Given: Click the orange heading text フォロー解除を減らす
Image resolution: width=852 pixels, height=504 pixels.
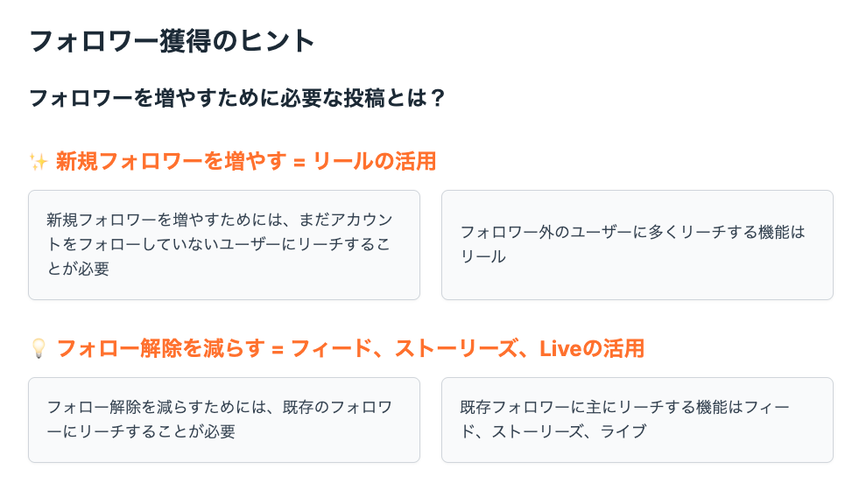Looking at the screenshot, I should (x=161, y=348).
